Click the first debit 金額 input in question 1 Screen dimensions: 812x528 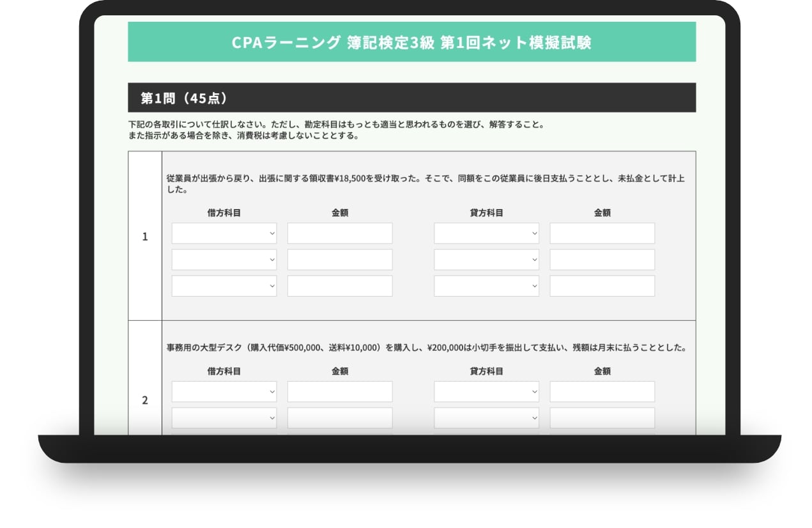[x=339, y=233]
